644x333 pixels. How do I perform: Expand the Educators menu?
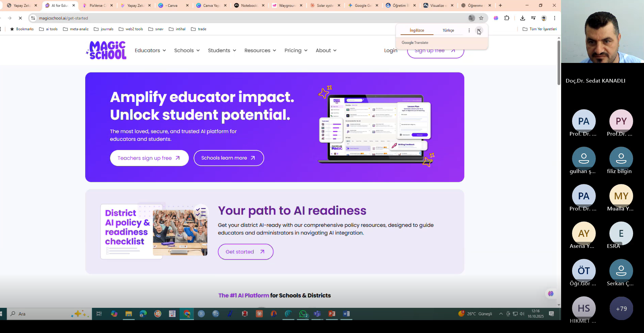(x=150, y=50)
